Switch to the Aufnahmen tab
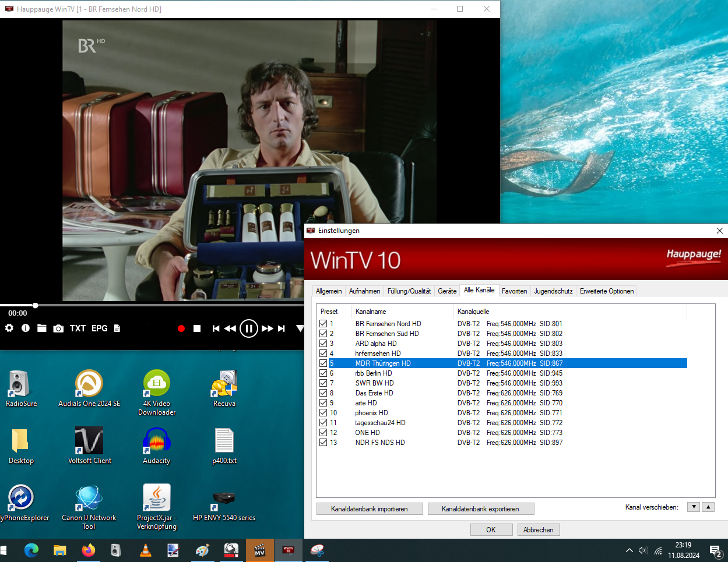The width and height of the screenshot is (728, 562). (x=365, y=291)
